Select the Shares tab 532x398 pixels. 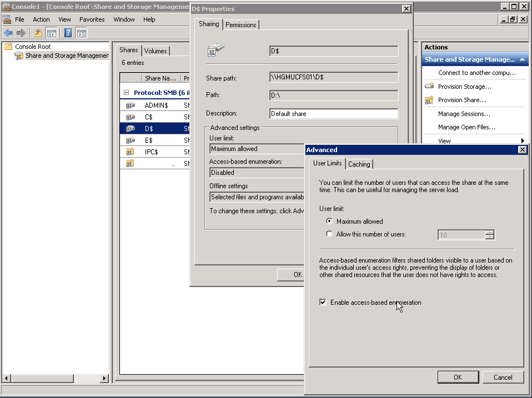pos(129,50)
